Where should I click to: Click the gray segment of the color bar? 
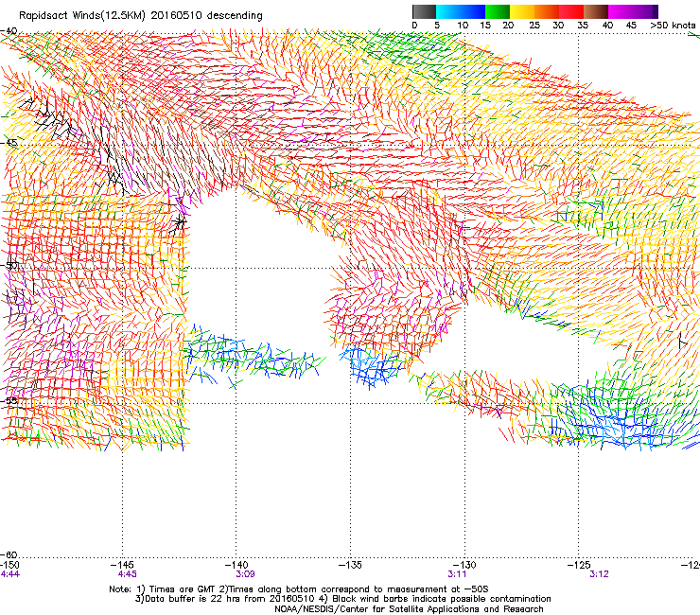(424, 11)
